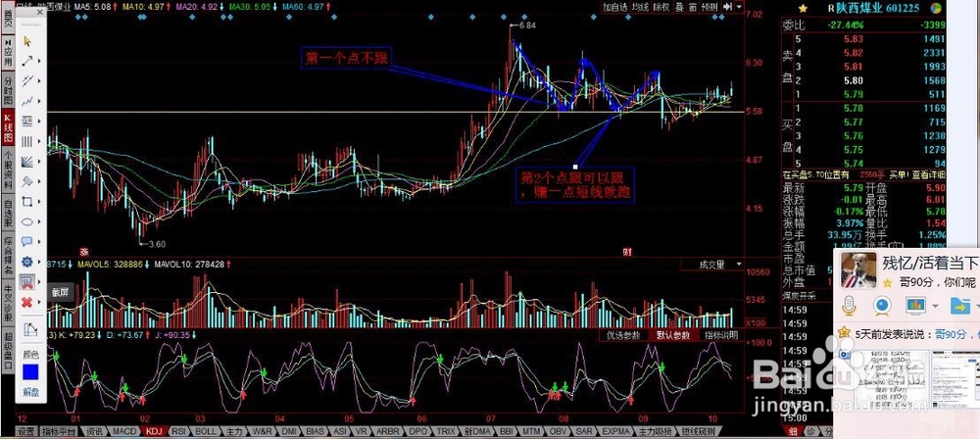Expand options arrow beside delete tool

click(39, 303)
